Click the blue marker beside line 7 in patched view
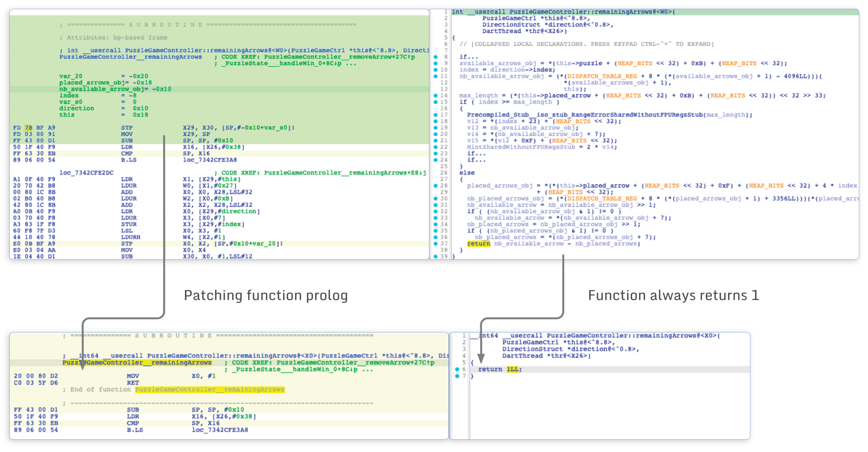868x452 pixels. 456,376
